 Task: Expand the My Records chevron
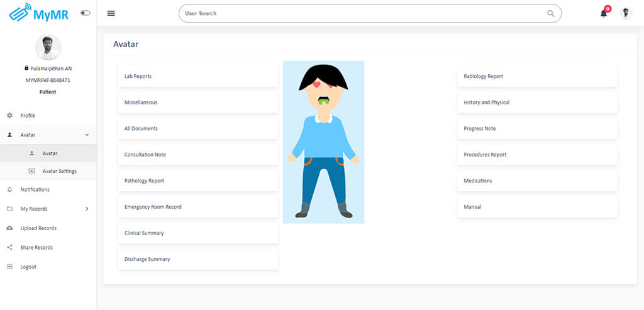87,209
